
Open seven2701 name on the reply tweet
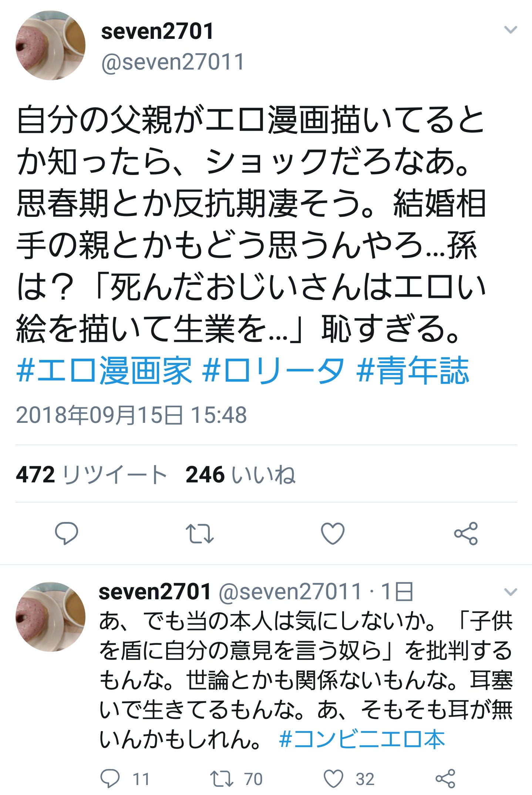click(x=155, y=592)
